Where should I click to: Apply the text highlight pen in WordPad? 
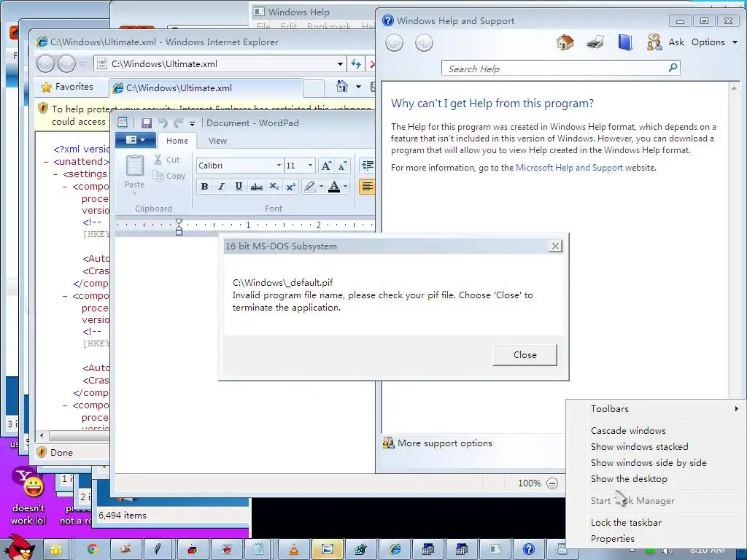pyautogui.click(x=309, y=187)
